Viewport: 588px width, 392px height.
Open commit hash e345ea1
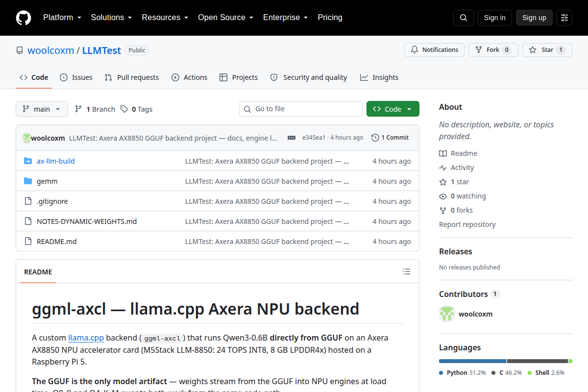(314, 138)
